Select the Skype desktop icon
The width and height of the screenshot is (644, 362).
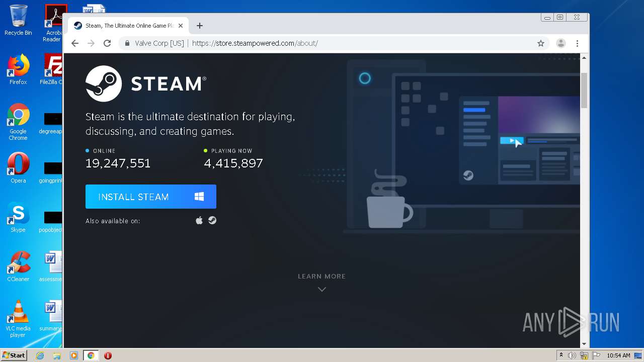click(18, 217)
